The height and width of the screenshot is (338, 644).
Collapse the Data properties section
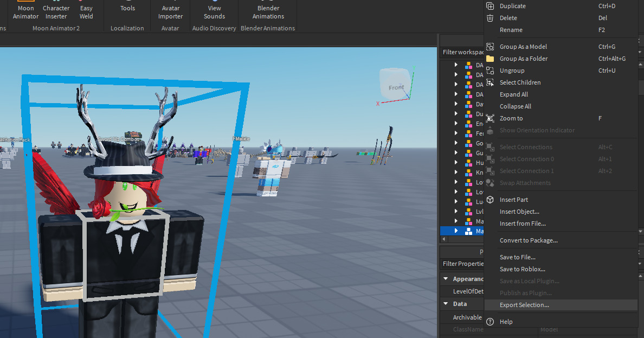click(446, 304)
